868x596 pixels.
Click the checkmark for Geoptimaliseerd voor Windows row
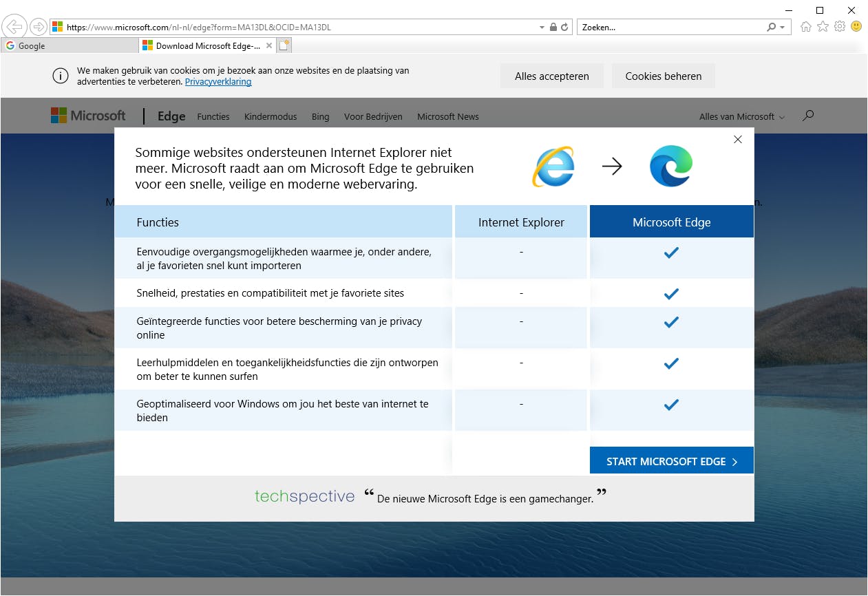pyautogui.click(x=671, y=404)
